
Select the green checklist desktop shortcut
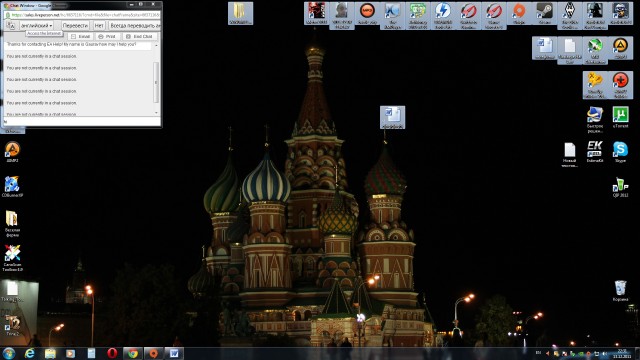tap(418, 16)
